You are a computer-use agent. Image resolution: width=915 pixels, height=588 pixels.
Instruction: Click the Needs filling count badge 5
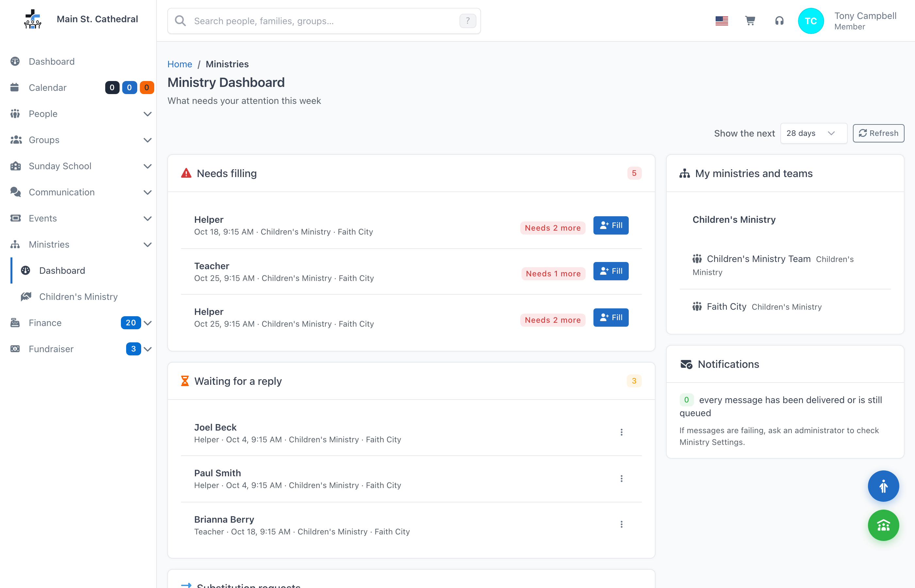click(634, 173)
